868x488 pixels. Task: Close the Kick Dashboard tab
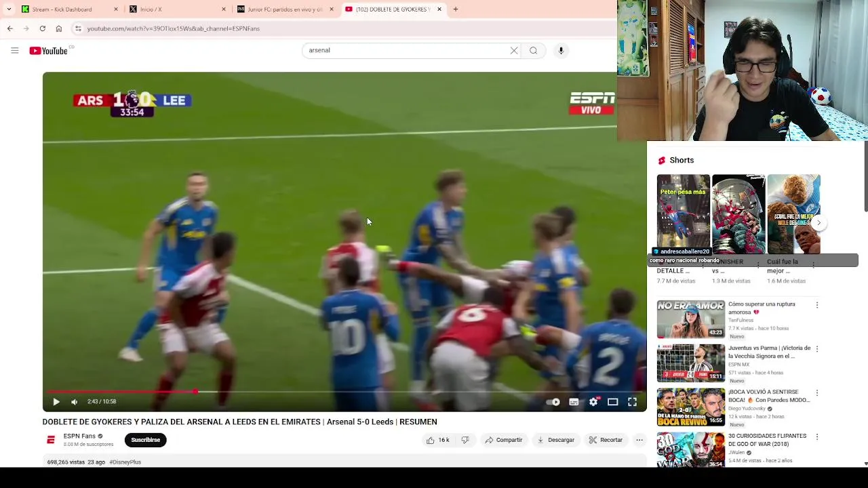click(116, 9)
